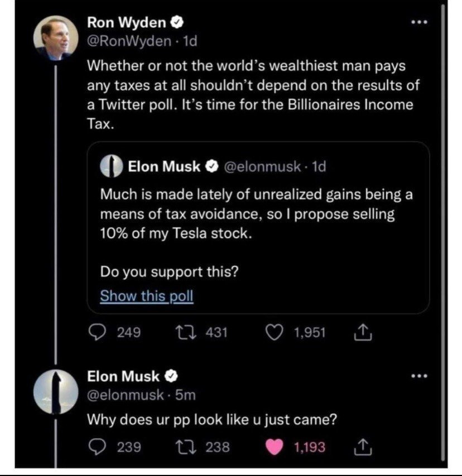Open Elon Musk's rocket profile picture
Viewport: 462px width, 476px height.
(55, 392)
